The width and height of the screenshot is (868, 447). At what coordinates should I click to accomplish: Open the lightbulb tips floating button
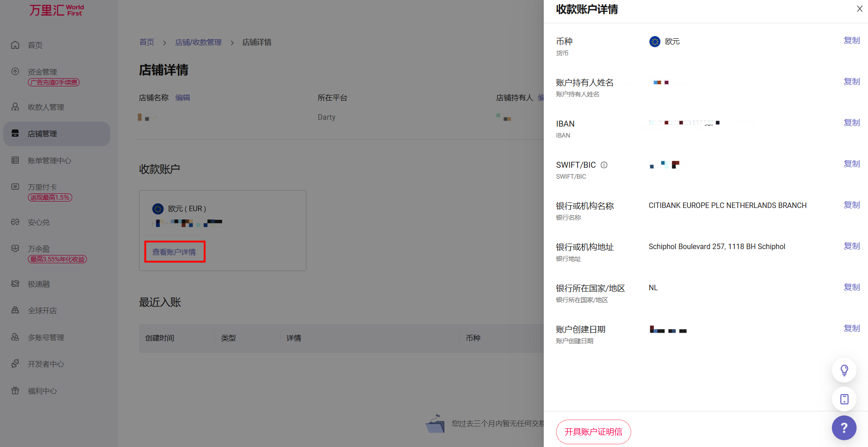pos(844,370)
